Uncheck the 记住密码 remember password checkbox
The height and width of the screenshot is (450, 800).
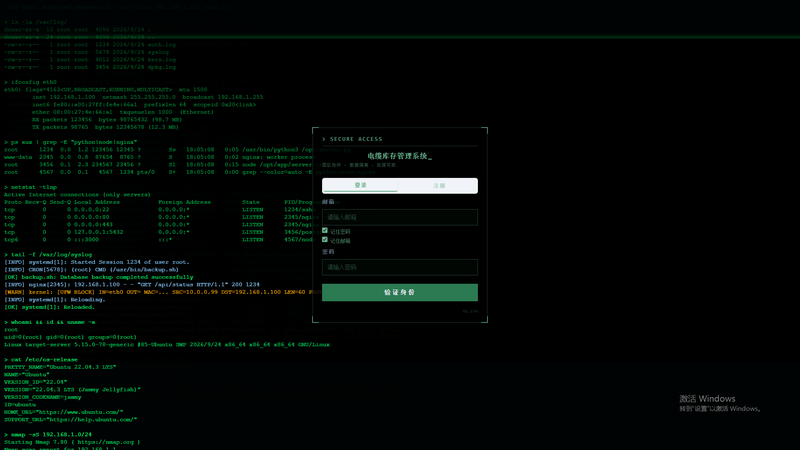point(325,231)
